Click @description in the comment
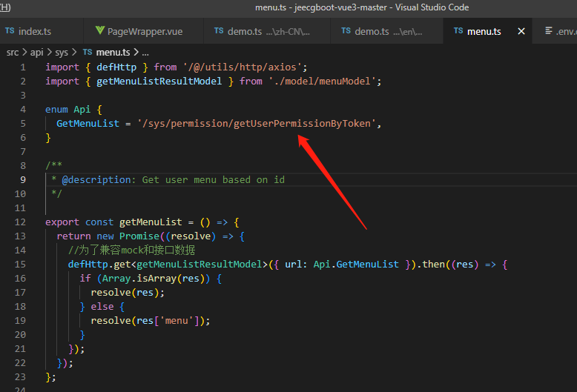The width and height of the screenshot is (577, 392). [96, 180]
